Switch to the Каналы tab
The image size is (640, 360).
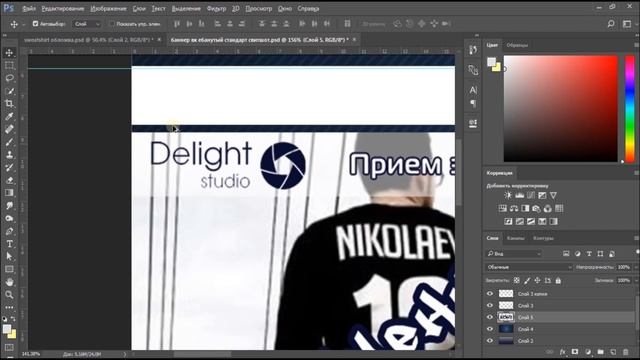[x=516, y=238]
